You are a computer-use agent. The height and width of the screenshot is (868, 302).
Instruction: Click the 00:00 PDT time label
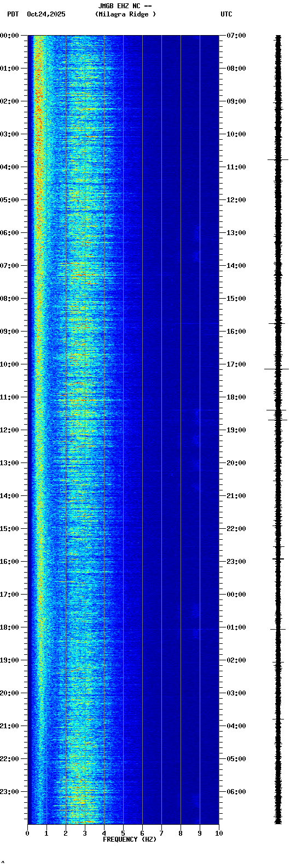9,36
